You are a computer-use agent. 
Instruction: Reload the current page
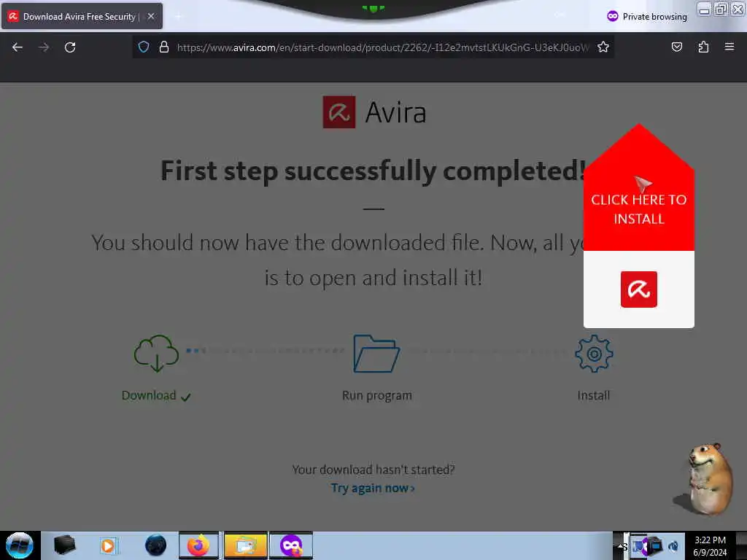[x=70, y=47]
